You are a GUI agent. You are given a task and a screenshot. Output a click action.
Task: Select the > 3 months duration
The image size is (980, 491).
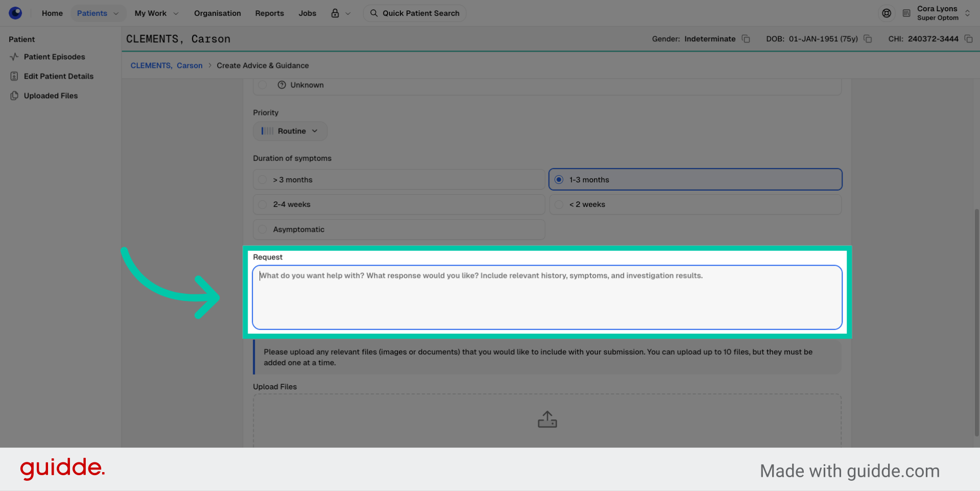tap(399, 180)
